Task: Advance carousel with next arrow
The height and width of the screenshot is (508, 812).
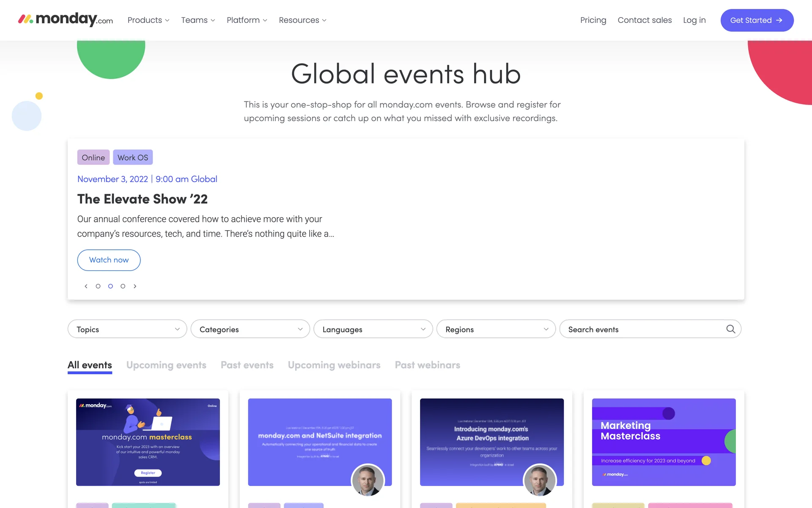Action: click(x=135, y=286)
